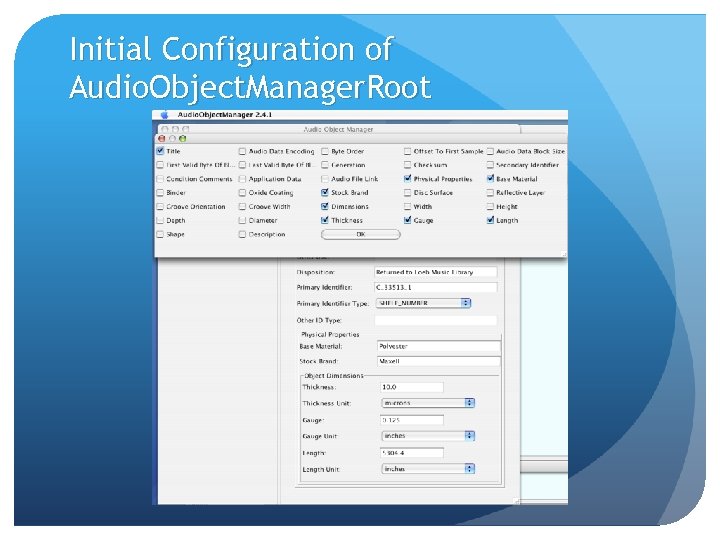
Task: Click the Base Material field containing Polyester
Action: coord(439,346)
